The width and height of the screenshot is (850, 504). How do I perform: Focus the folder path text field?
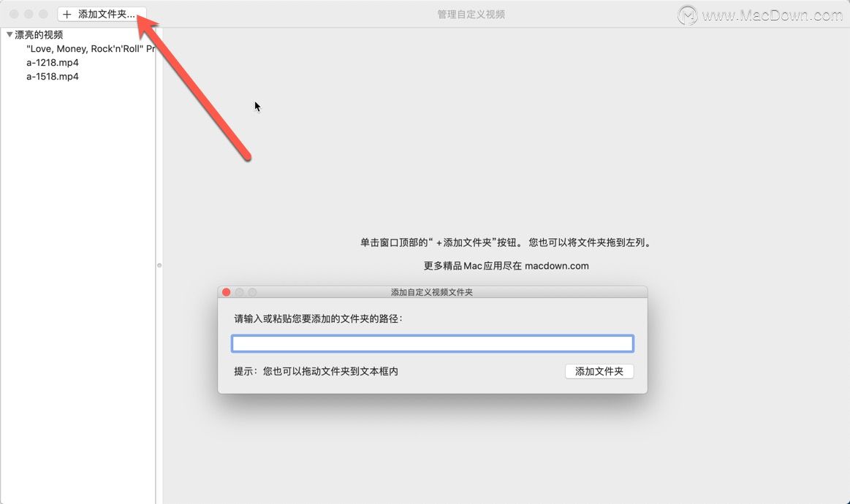(x=433, y=343)
